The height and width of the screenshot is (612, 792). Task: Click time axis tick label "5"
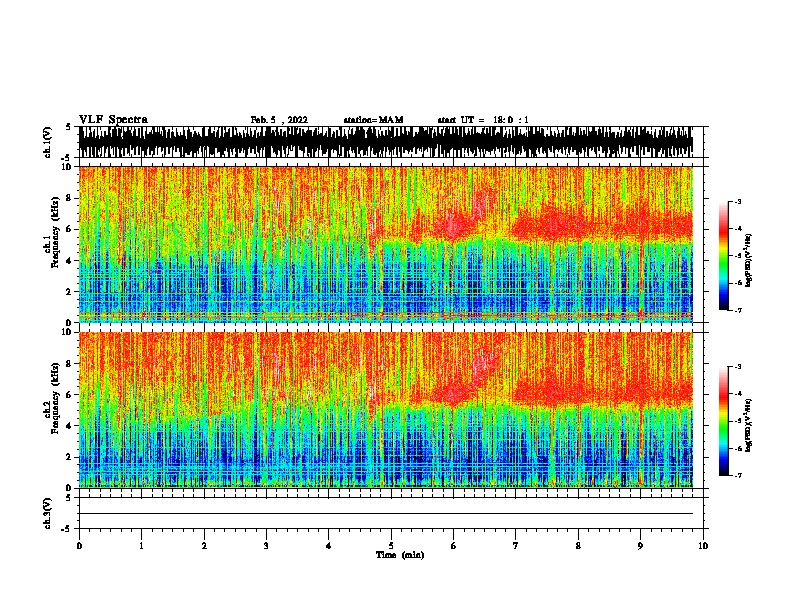[391, 546]
